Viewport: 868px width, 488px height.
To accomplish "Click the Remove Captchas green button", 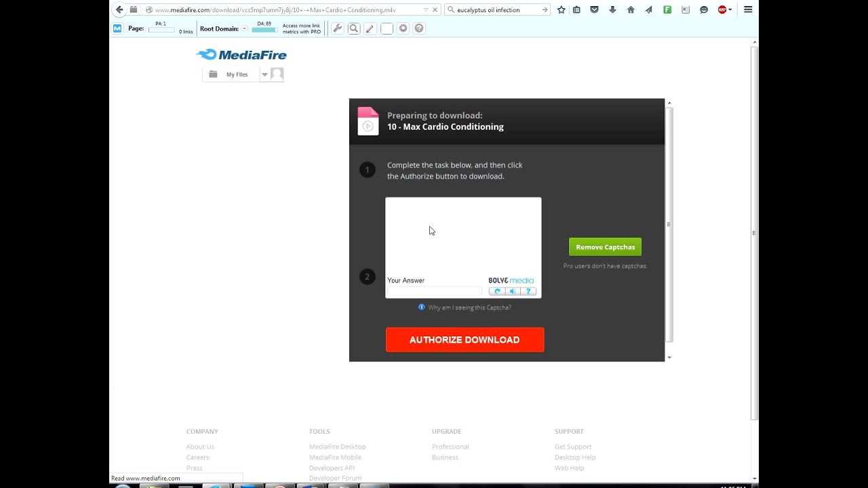I will (605, 247).
